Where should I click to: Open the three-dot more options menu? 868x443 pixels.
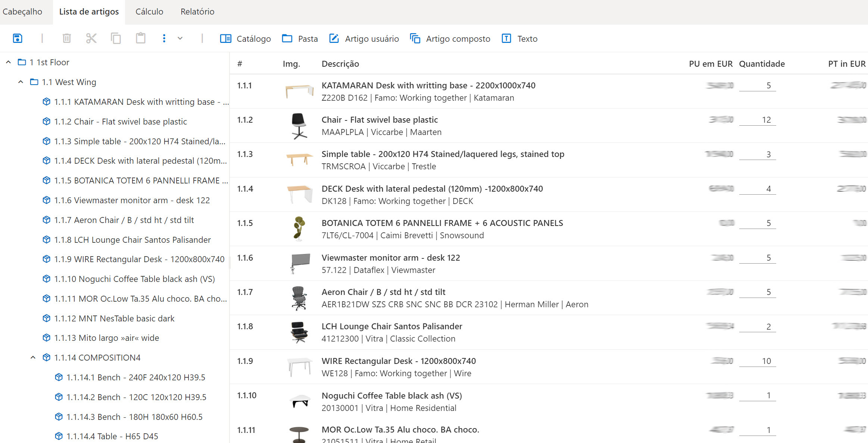click(164, 38)
